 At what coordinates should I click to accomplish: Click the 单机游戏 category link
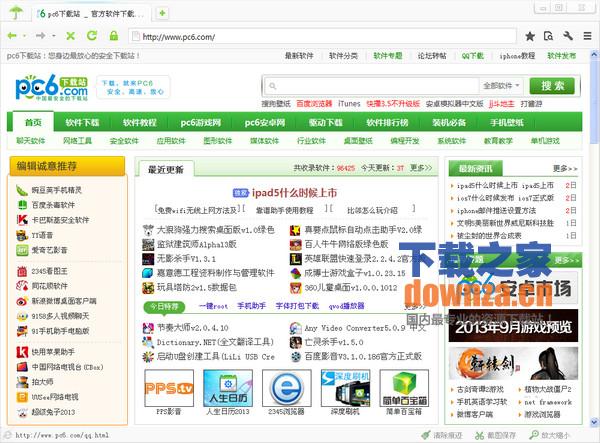click(545, 141)
